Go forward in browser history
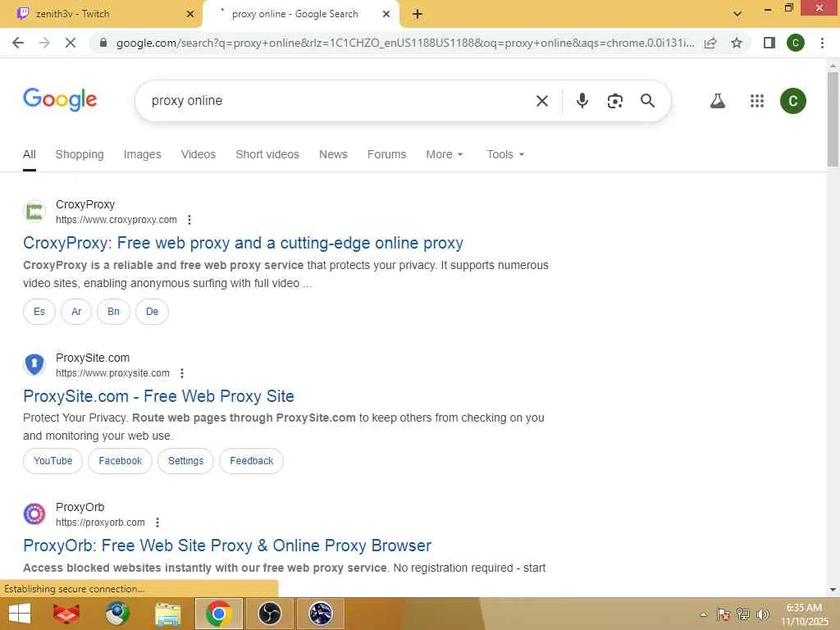This screenshot has height=630, width=840. [44, 43]
